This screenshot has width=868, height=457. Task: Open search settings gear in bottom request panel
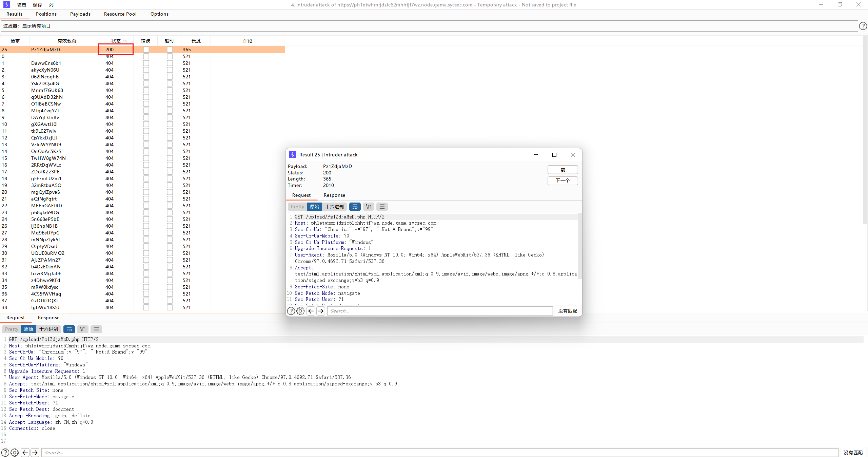pyautogui.click(x=15, y=453)
